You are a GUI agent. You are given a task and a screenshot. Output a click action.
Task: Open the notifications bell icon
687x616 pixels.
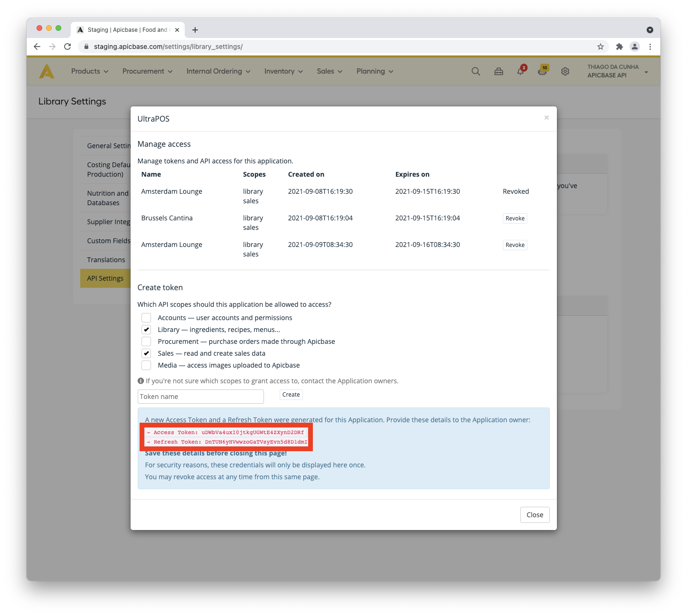pyautogui.click(x=521, y=71)
